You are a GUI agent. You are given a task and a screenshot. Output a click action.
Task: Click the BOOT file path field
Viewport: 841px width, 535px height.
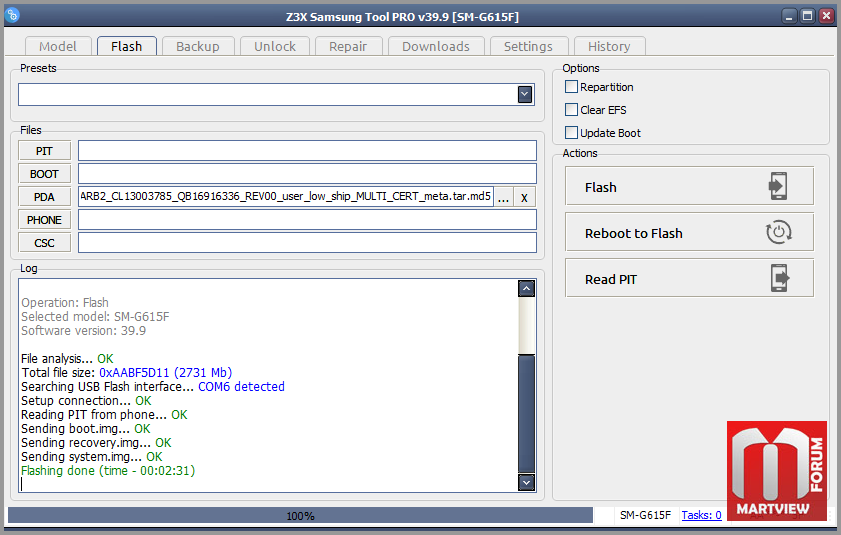click(x=307, y=174)
